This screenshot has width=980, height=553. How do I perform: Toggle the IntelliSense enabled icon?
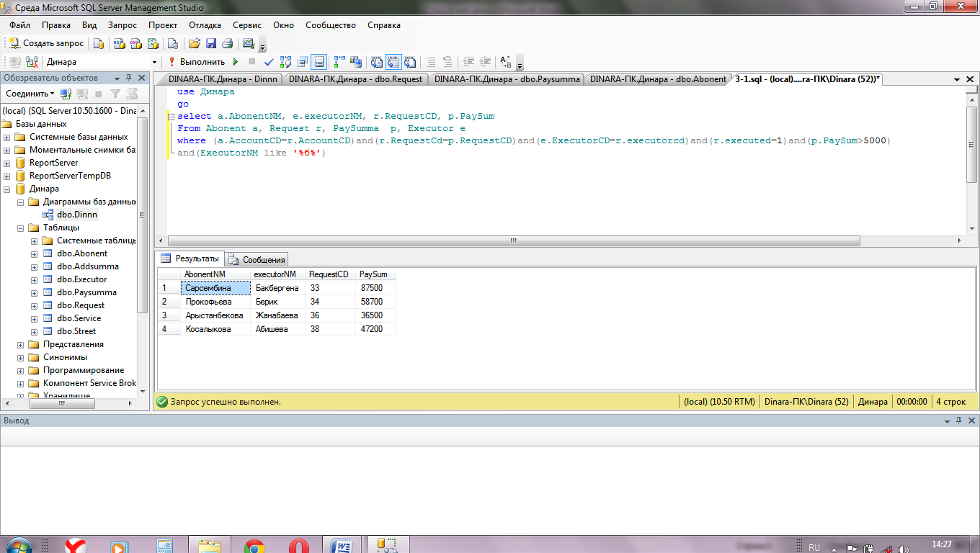319,62
